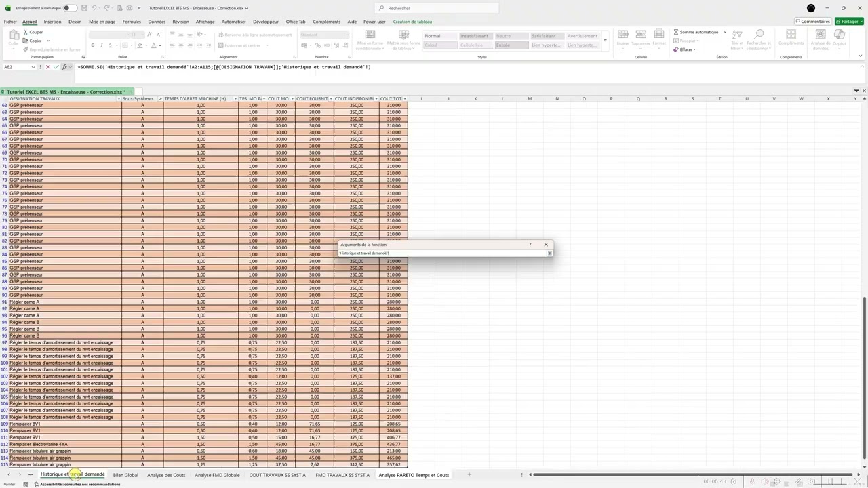This screenshot has width=868, height=488.
Task: Switch to the Formules ribbon tab
Action: click(132, 22)
